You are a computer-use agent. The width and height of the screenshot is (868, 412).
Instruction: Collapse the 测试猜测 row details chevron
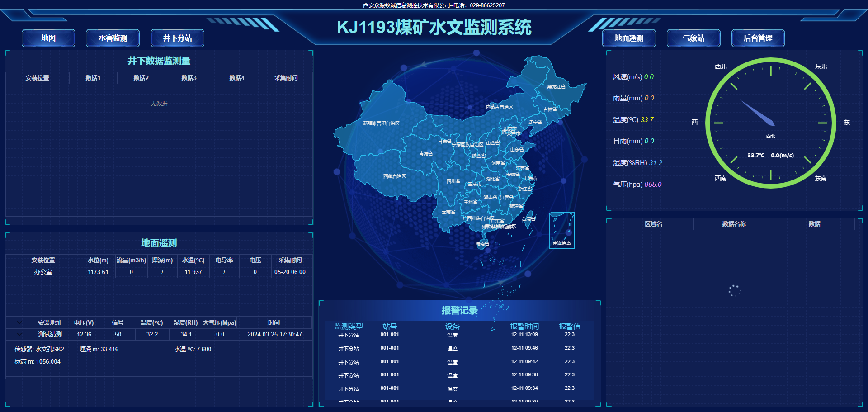tap(19, 335)
